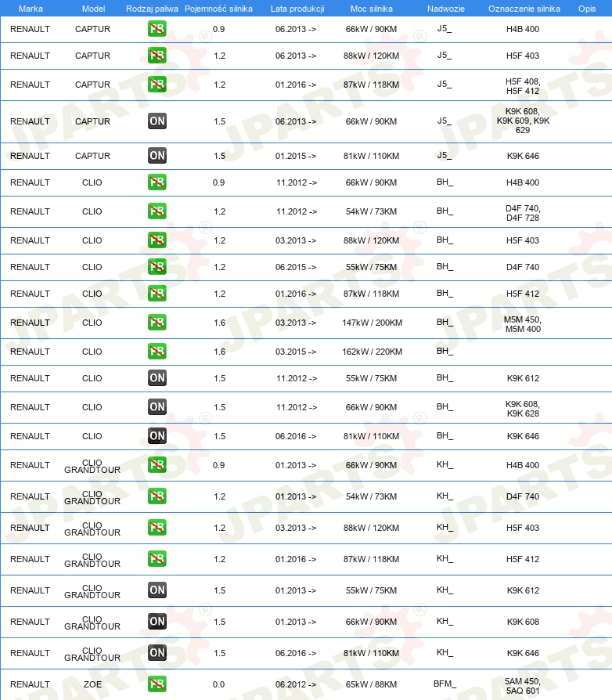
Task: Select 55kW / 75KM cell in 06.2015 row
Action: pyautogui.click(x=371, y=267)
